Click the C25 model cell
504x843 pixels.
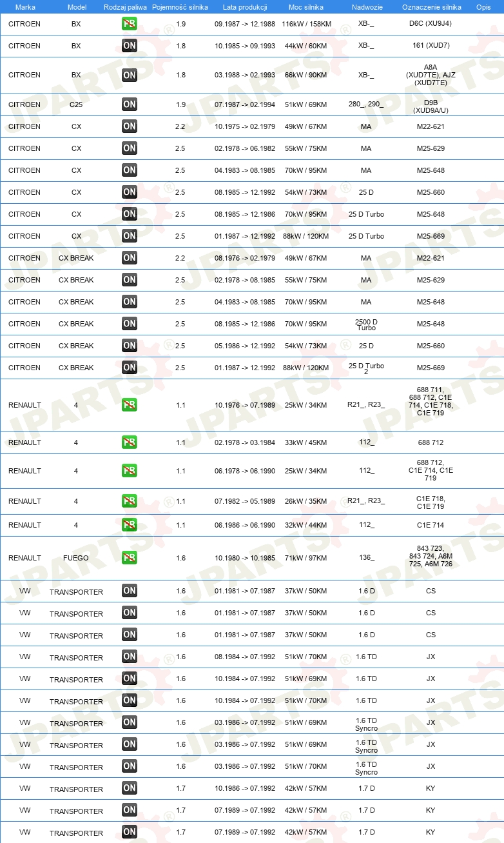(x=76, y=104)
